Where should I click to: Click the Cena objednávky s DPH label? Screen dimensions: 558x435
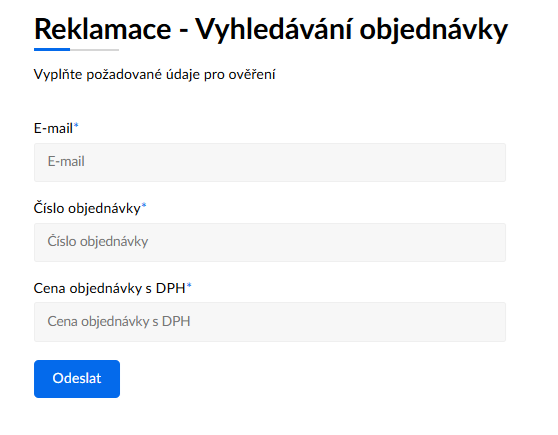point(110,288)
